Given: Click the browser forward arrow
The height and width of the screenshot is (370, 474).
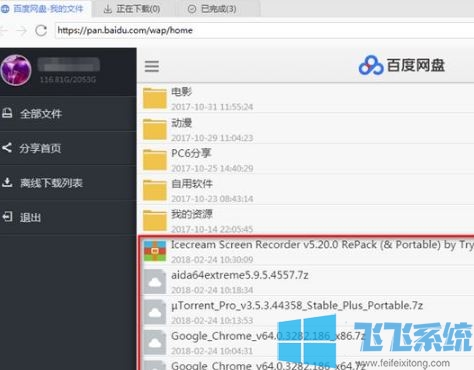Looking at the screenshot, I should (x=22, y=31).
